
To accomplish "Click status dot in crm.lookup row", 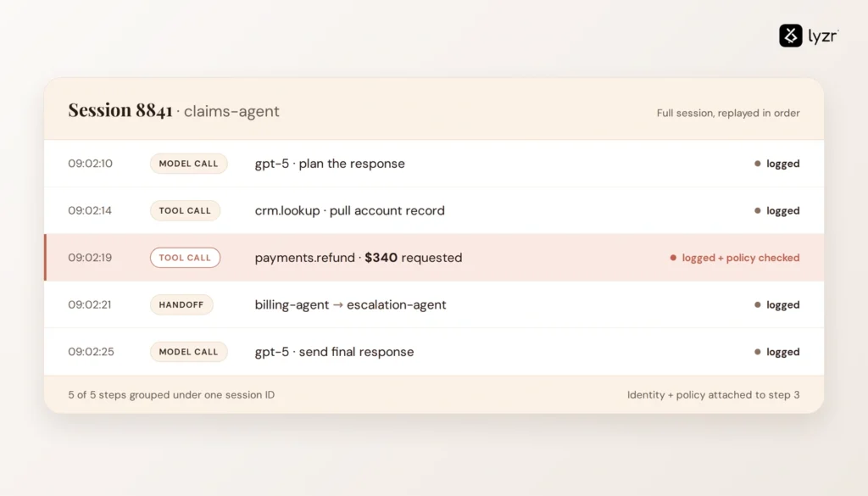I will coord(757,210).
